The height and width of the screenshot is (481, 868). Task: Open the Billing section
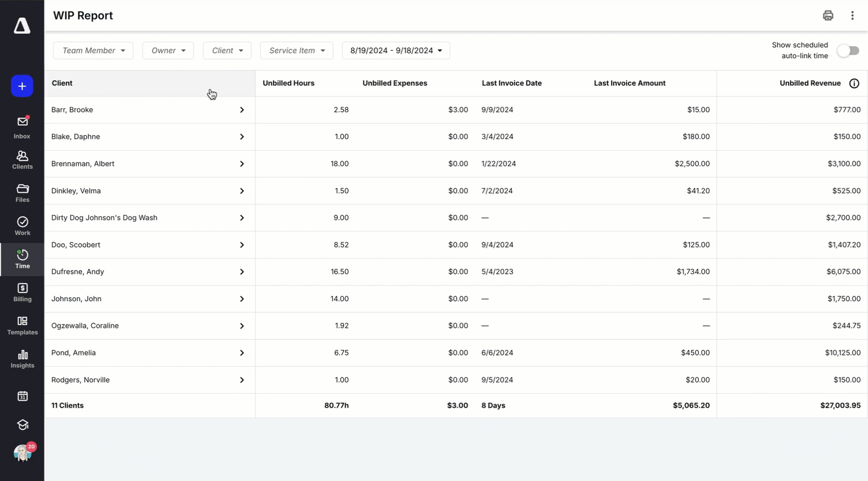coord(22,292)
